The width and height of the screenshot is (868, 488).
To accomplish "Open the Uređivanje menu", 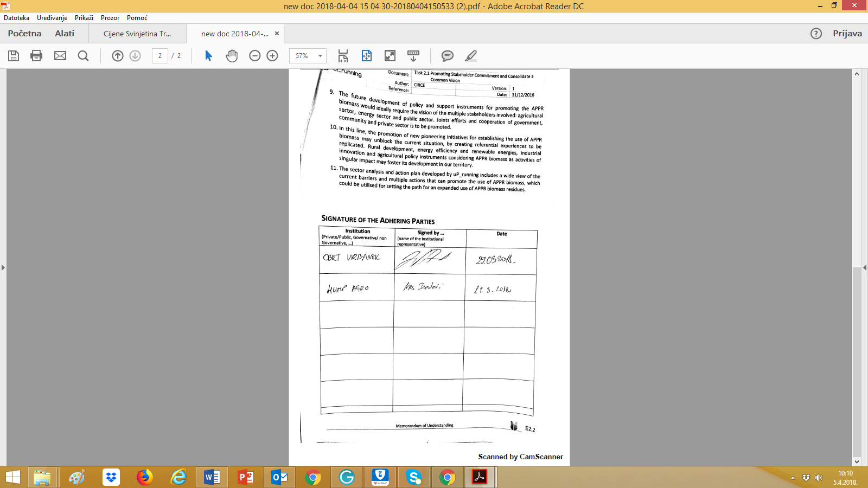I will pyautogui.click(x=52, y=18).
